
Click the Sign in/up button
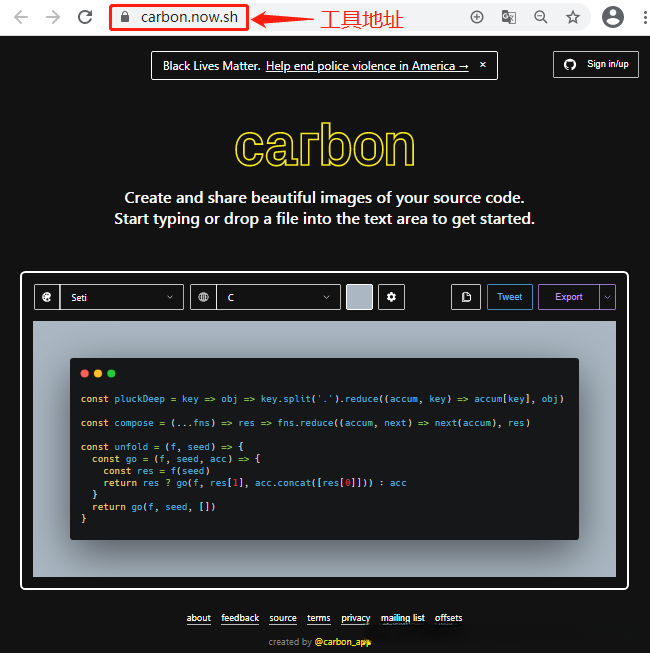595,65
